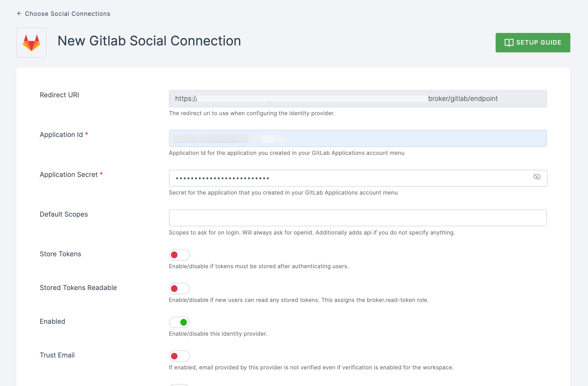
Task: Click the broker.read-token role description
Action: tap(299, 300)
